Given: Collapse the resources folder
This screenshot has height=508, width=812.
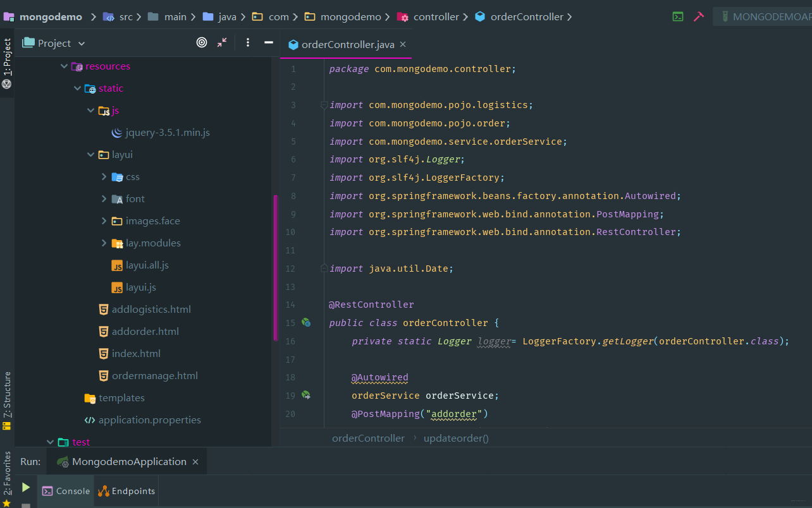Looking at the screenshot, I should click(x=64, y=66).
